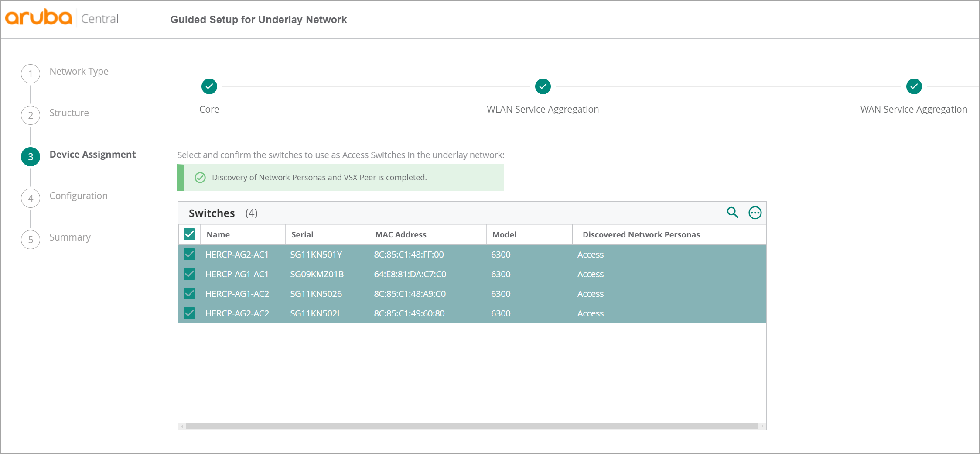Toggle the select-all switches header checkbox
Viewport: 980px width, 454px height.
tap(189, 234)
